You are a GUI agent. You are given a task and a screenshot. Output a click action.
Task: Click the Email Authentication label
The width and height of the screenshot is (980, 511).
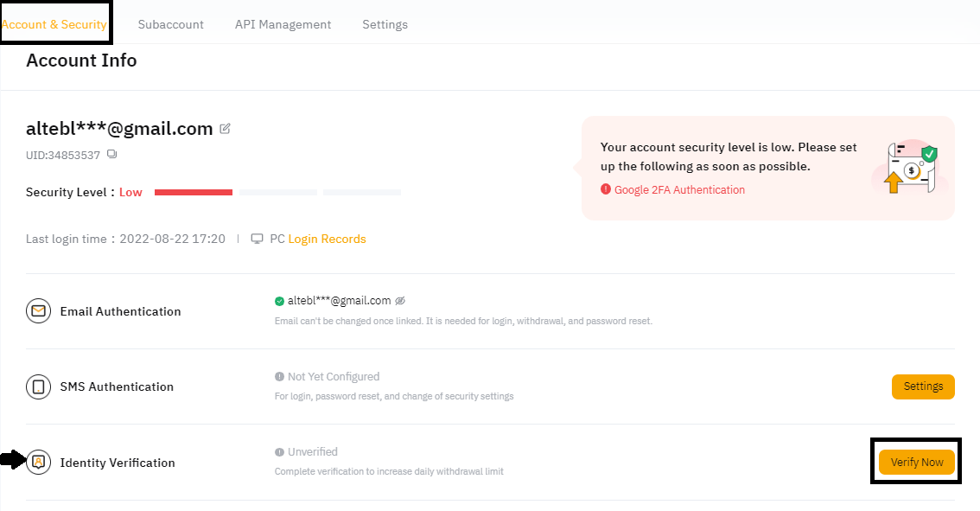[x=121, y=311]
